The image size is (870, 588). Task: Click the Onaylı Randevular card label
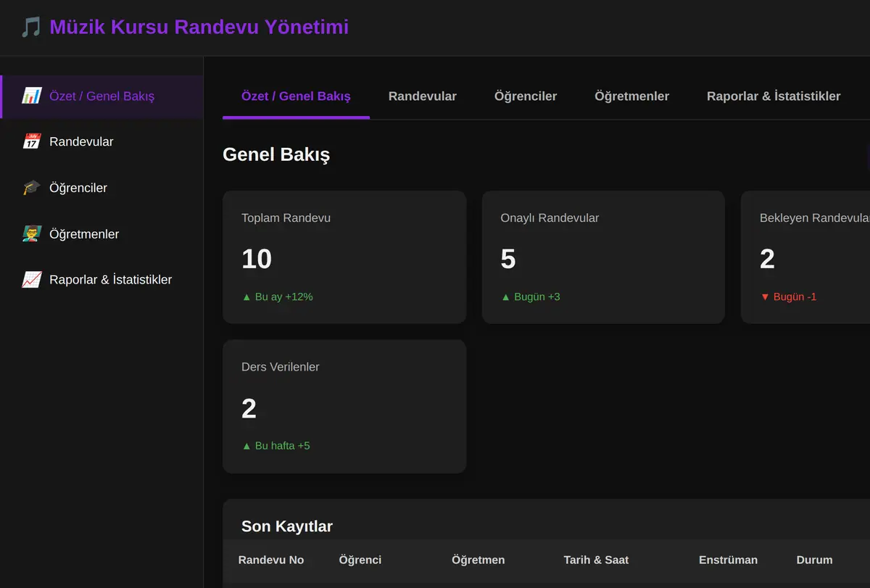coord(550,218)
